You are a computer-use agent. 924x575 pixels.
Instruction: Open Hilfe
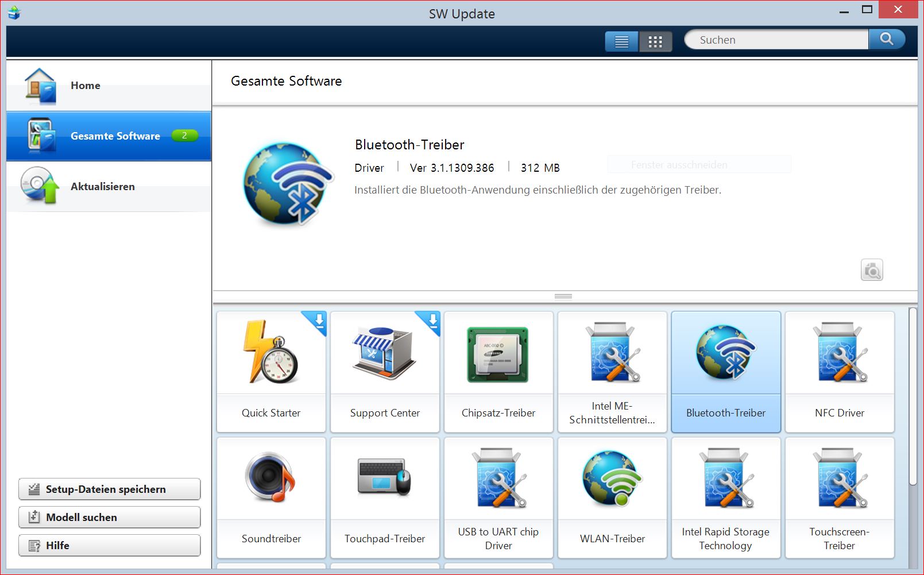pyautogui.click(x=109, y=546)
